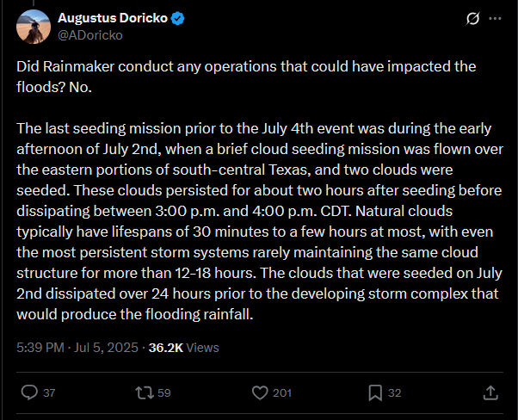Open Augustus Doricko's profile picture
Screen dimensions: 518x420
(34, 27)
